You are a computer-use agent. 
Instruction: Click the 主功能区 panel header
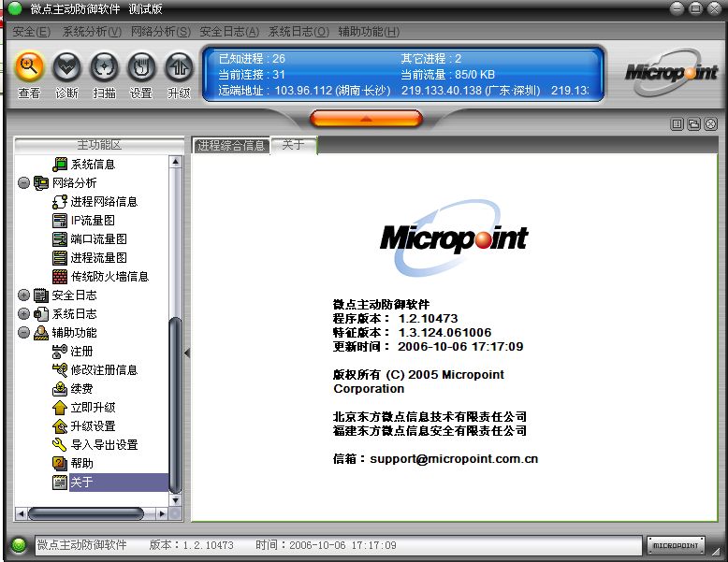[99, 145]
